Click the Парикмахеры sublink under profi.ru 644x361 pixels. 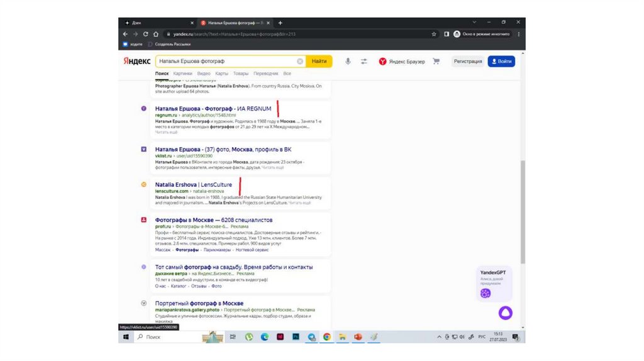click(x=217, y=250)
